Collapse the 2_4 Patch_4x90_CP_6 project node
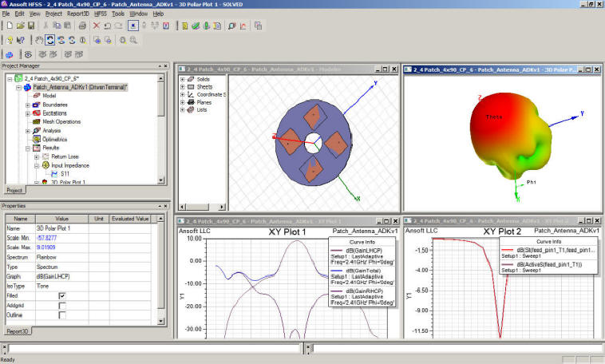The height and width of the screenshot is (364, 605). click(x=10, y=79)
